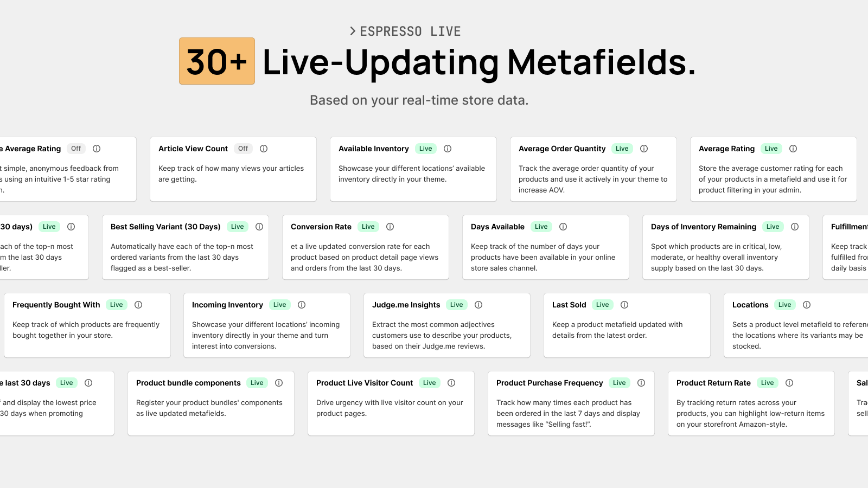This screenshot has height=488, width=868.
Task: Toggle the Live badge on Available Inventory
Action: point(426,149)
